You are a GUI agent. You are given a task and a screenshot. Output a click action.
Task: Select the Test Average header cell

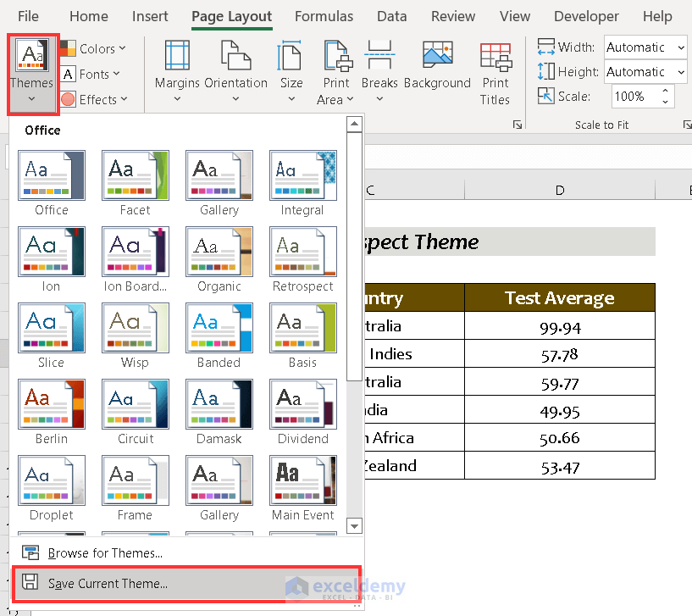560,298
